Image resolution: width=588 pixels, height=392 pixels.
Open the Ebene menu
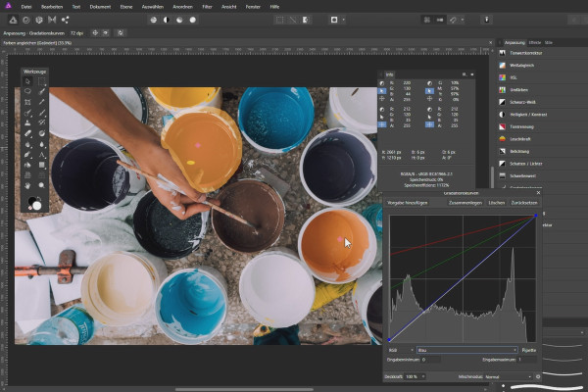click(126, 7)
